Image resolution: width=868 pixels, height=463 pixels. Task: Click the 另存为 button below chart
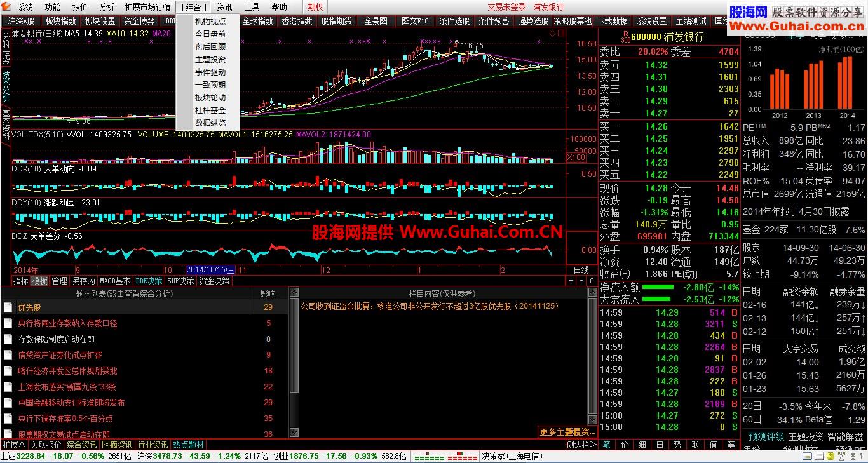tap(83, 281)
